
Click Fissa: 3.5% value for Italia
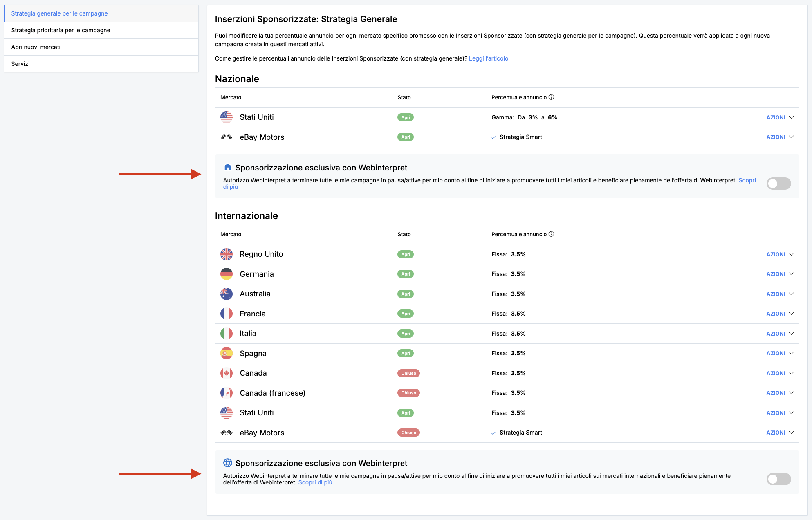coord(508,334)
